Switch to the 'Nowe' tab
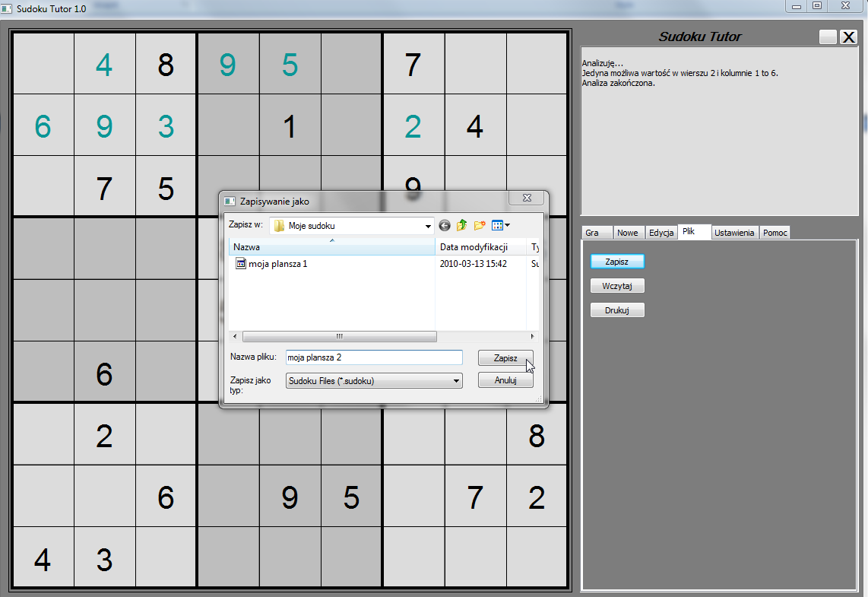The image size is (868, 597). [x=628, y=233]
